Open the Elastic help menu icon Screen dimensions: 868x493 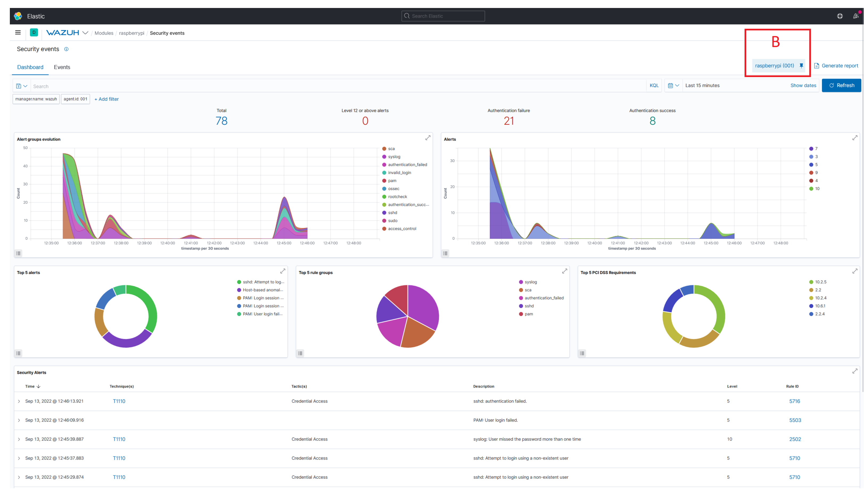[x=840, y=16]
